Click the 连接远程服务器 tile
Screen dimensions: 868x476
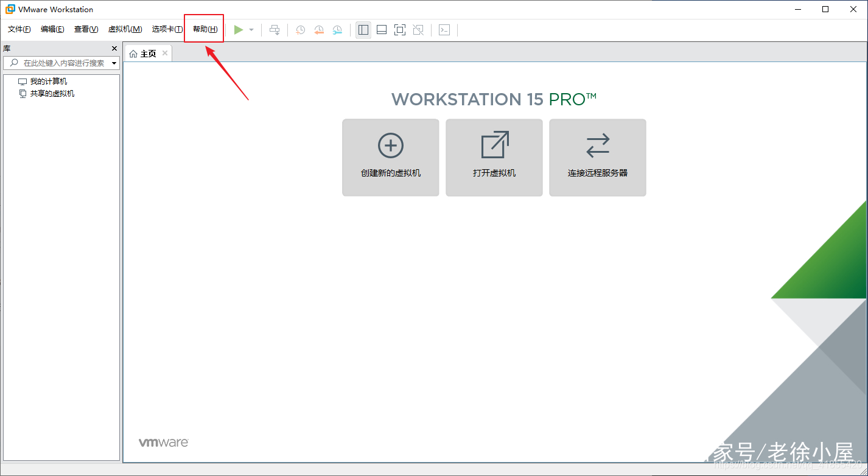click(x=598, y=158)
